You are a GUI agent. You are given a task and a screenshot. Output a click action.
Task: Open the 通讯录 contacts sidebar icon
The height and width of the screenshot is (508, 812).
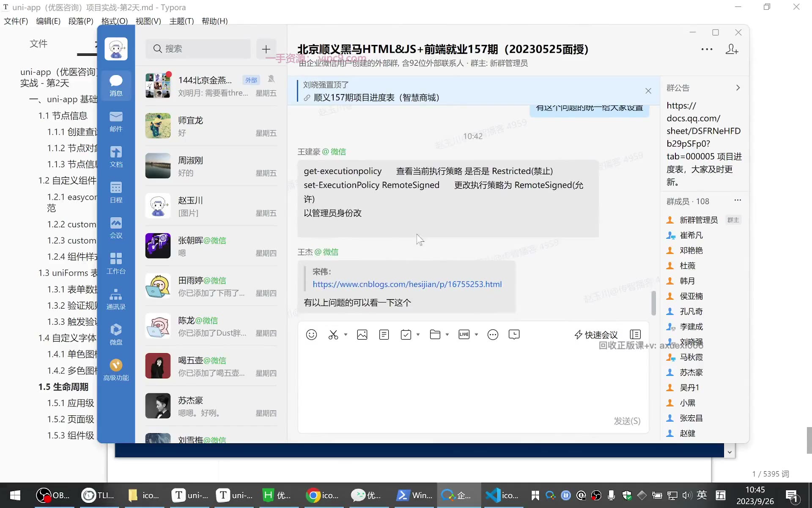(116, 299)
